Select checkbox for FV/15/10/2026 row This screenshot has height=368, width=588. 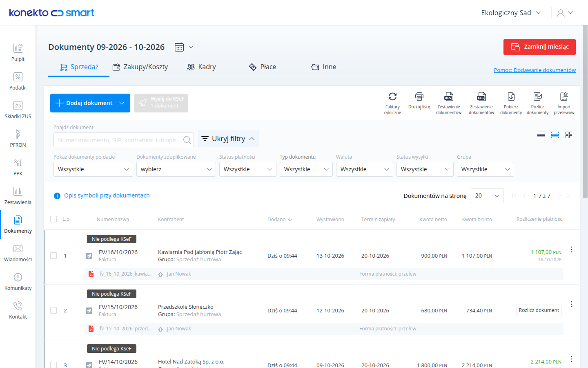click(53, 310)
